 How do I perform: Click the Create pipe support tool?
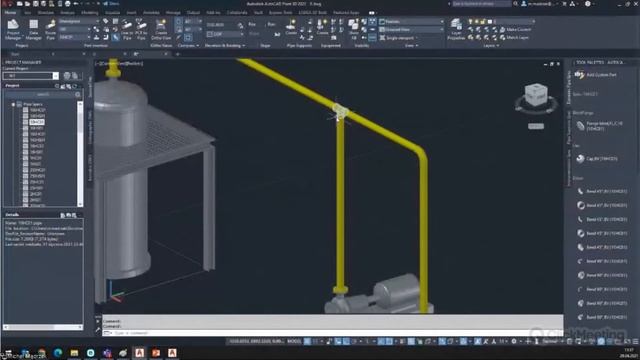click(x=291, y=27)
